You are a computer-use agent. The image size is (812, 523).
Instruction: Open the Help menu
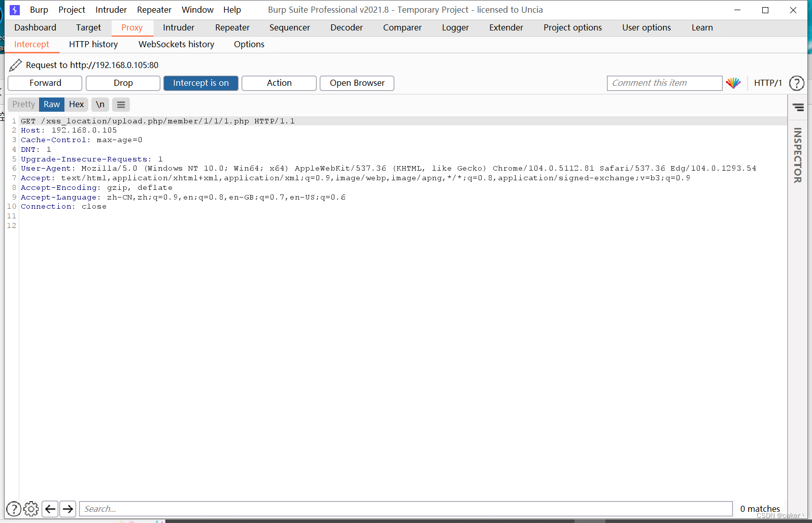click(232, 10)
